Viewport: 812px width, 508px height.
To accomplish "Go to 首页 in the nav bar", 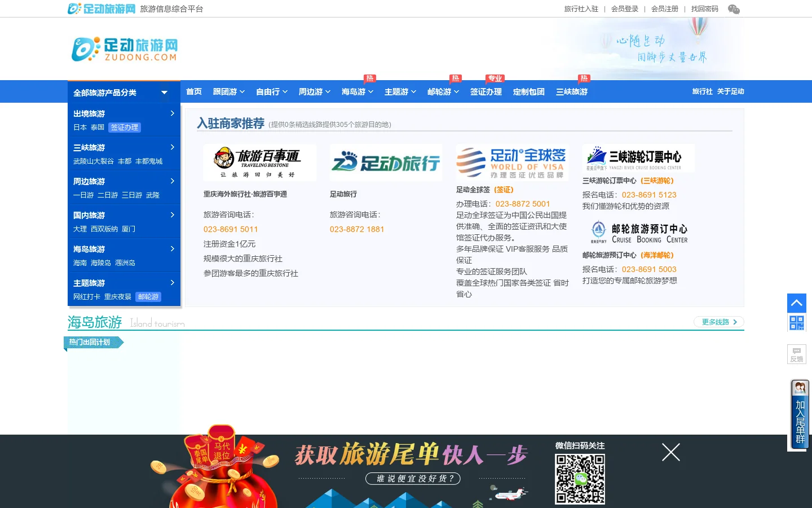I will 194,91.
